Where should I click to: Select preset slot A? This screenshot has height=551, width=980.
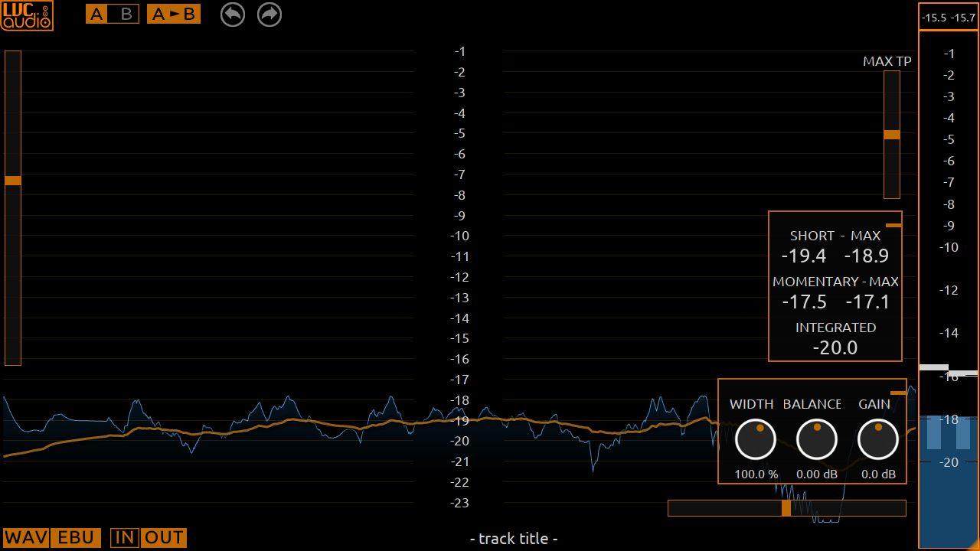tap(96, 15)
